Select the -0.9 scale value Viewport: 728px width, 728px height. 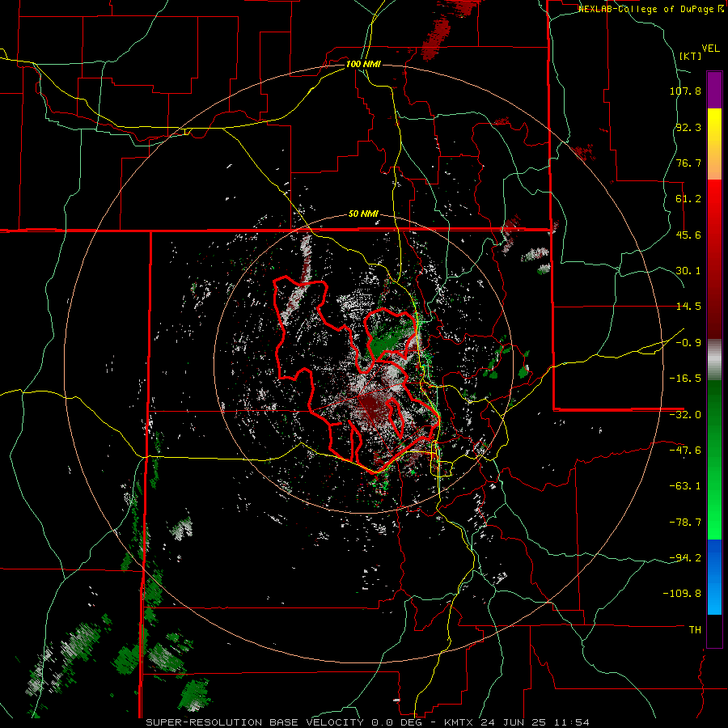[688, 343]
